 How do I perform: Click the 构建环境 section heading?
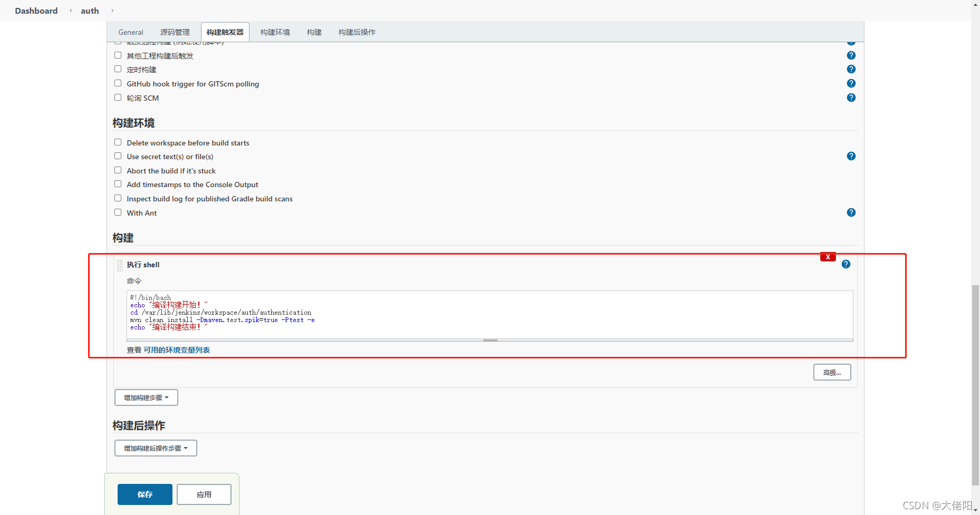coord(133,123)
